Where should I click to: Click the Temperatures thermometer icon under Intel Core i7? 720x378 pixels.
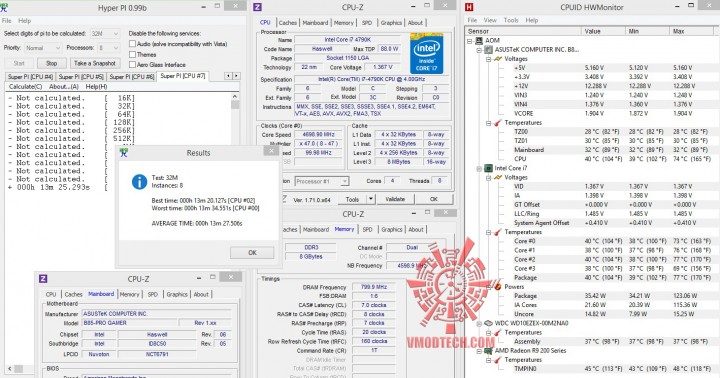[x=498, y=232]
